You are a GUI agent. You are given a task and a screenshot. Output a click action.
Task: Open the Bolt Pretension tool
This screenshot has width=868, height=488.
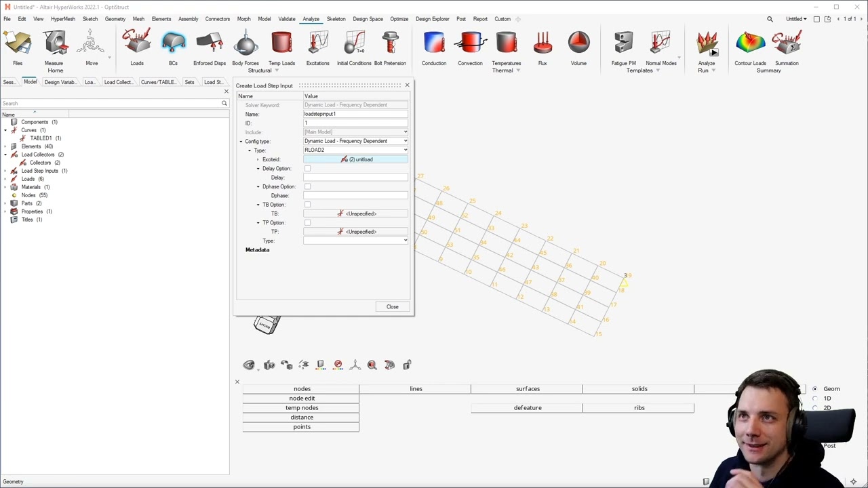[x=390, y=49]
